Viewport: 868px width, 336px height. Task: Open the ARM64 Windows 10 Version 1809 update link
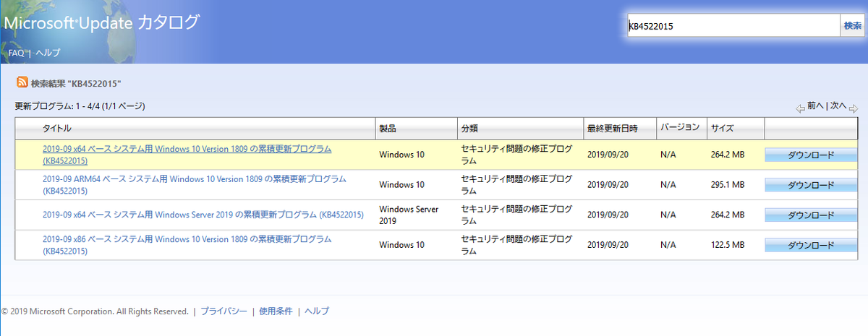194,185
